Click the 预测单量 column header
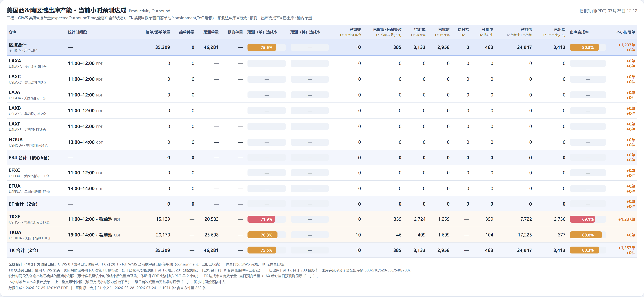Image resolution: width=644 pixels, height=297 pixels. point(211,32)
